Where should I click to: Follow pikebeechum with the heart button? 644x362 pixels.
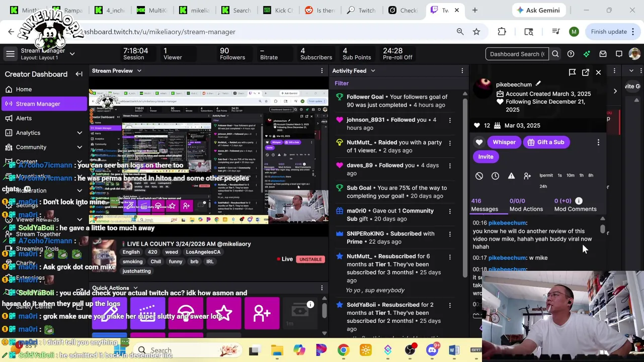[479, 142]
